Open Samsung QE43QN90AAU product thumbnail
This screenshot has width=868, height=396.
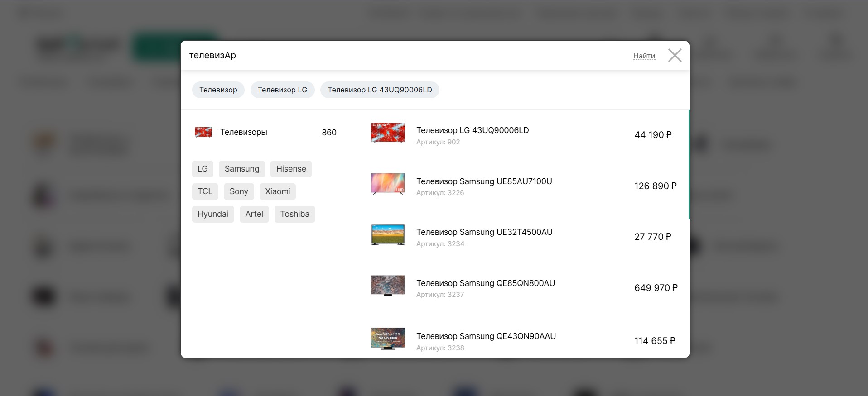point(388,339)
